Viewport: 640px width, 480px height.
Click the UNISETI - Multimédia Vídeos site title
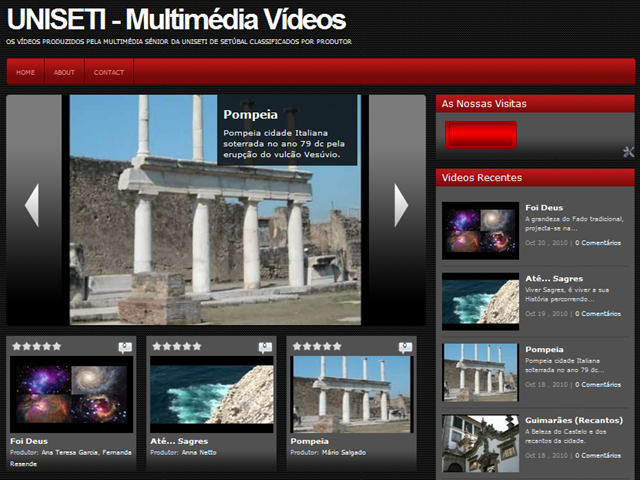(176, 19)
